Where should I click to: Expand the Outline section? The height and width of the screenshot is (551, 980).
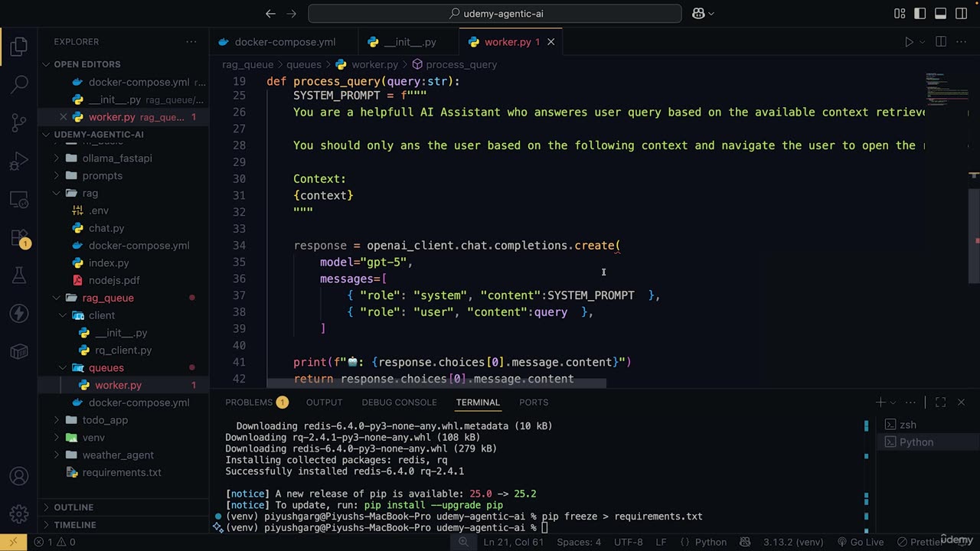124,507
